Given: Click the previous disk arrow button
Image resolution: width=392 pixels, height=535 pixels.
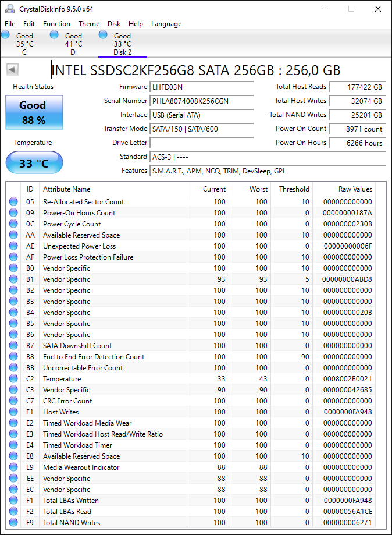Looking at the screenshot, I should (x=12, y=70).
